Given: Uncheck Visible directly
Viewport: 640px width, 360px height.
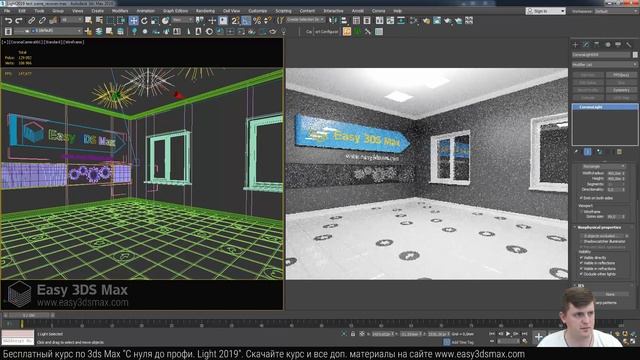Looking at the screenshot, I should tap(581, 258).
